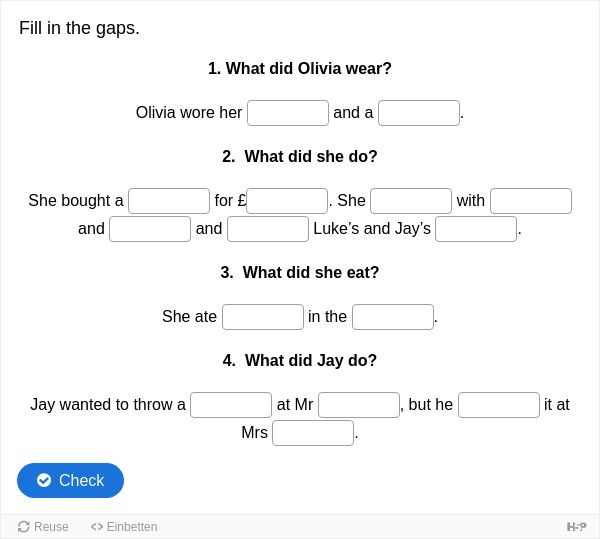600x539 pixels.
Task: Click the blank after 'Mrs'
Action: 313,433
